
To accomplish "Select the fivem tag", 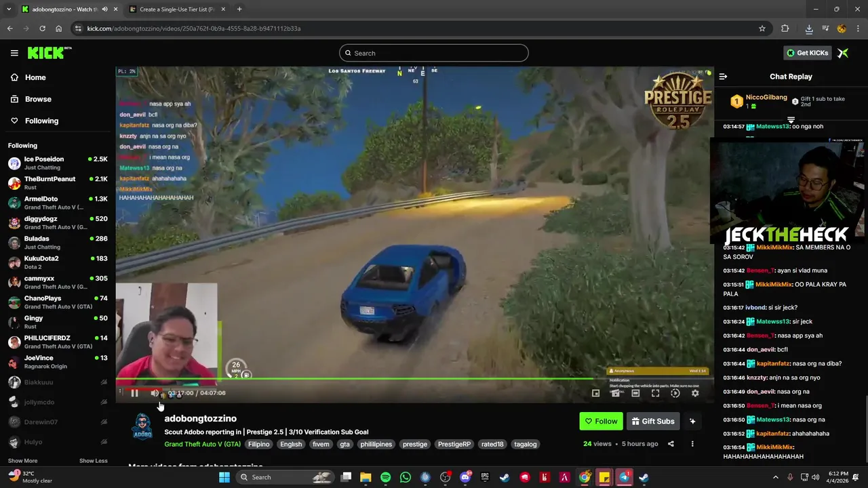I will pos(321,444).
